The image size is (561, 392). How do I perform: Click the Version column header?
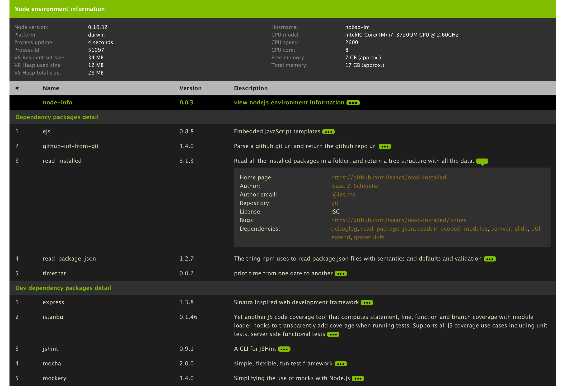point(190,88)
